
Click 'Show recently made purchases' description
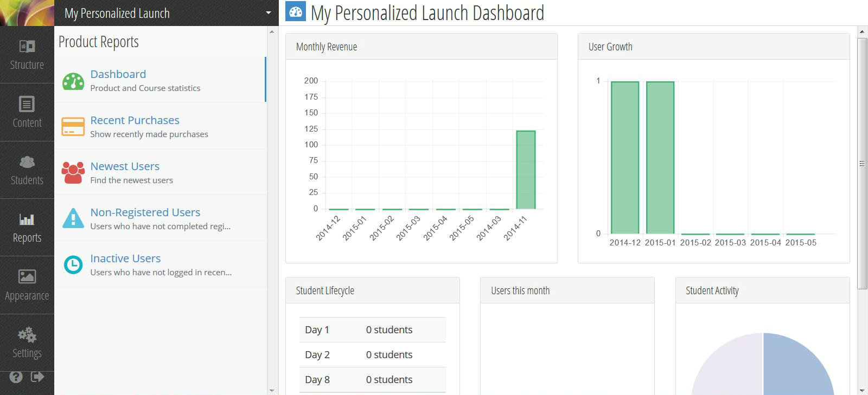pyautogui.click(x=149, y=134)
